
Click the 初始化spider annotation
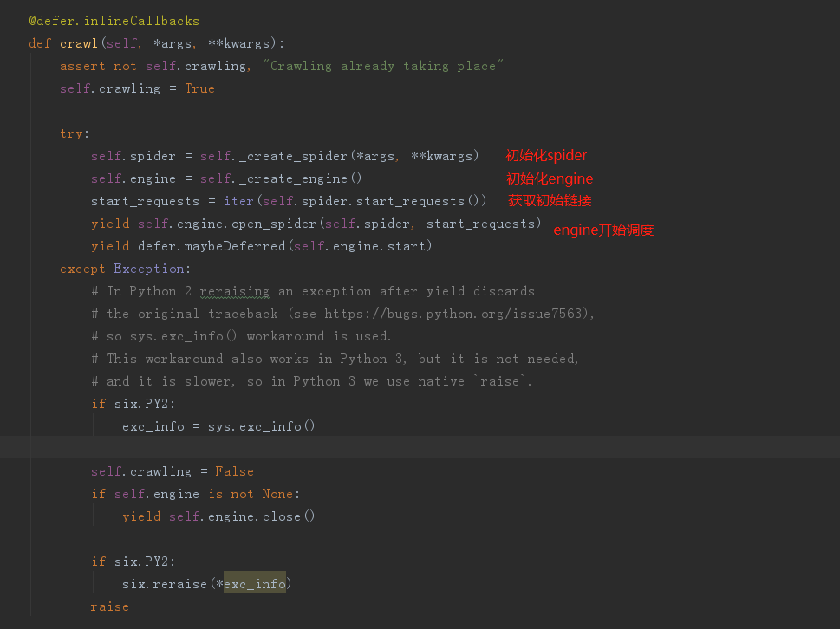545,154
